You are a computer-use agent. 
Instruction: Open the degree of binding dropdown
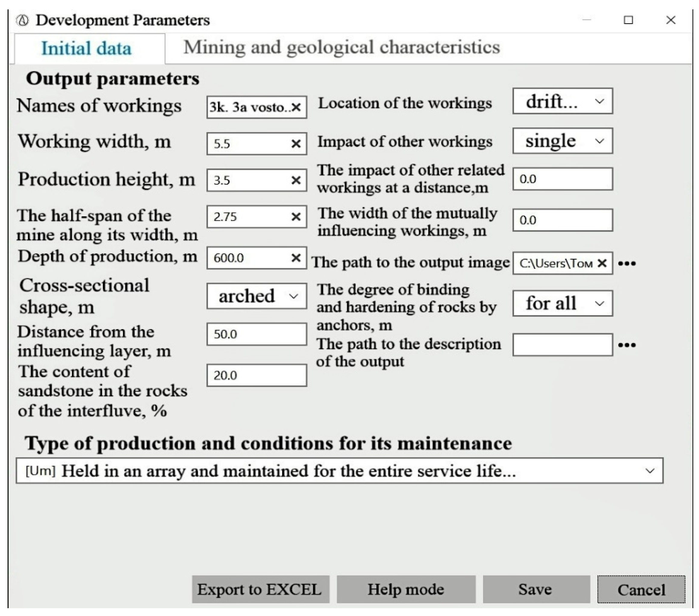point(563,303)
